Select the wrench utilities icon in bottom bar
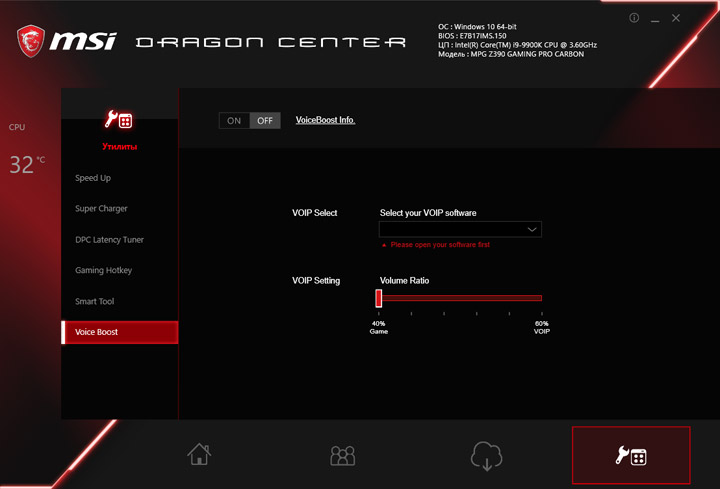The image size is (720, 489). tap(631, 455)
